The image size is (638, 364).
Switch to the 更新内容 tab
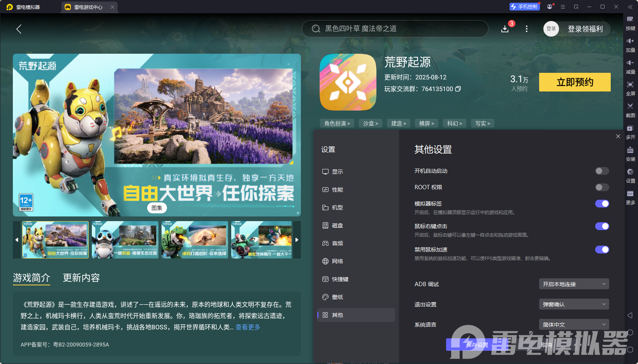(x=81, y=278)
